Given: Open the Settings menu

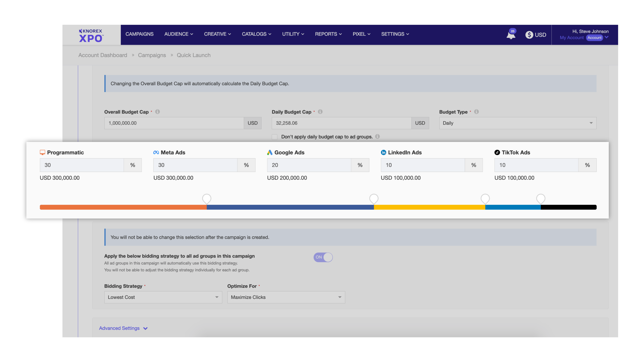Looking at the screenshot, I should click(395, 34).
